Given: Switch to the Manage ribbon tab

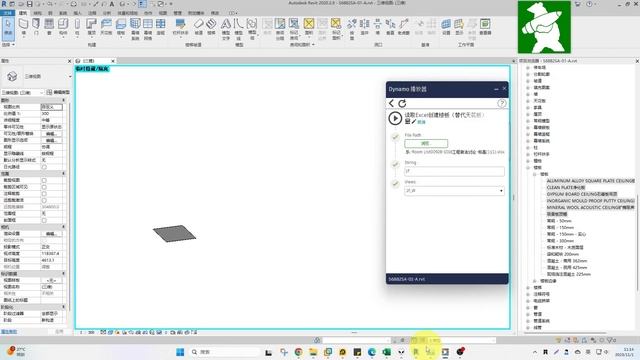Looking at the screenshot, I should (x=178, y=13).
